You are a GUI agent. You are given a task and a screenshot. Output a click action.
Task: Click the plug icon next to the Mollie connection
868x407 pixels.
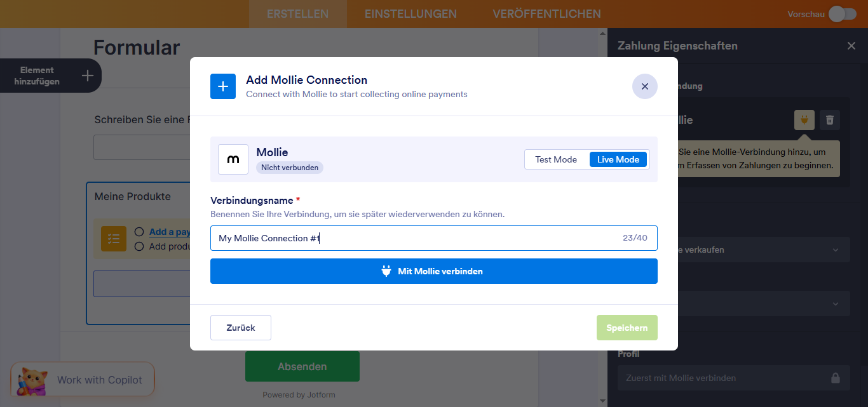coord(804,119)
